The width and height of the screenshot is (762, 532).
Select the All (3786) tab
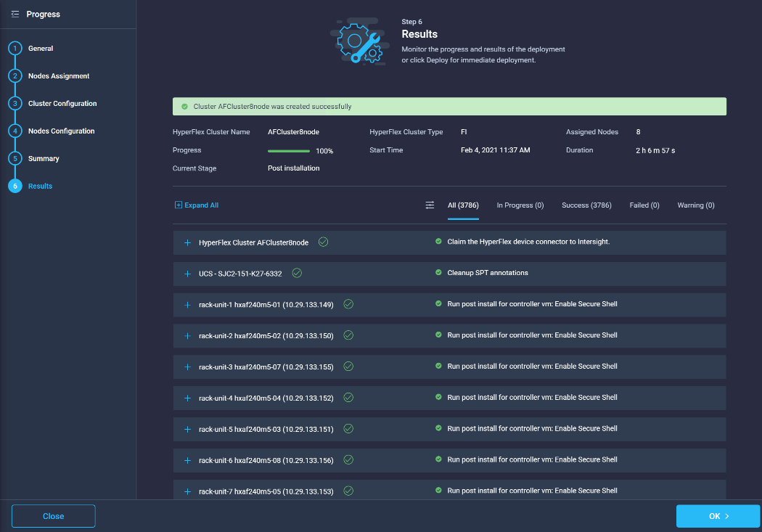click(463, 205)
